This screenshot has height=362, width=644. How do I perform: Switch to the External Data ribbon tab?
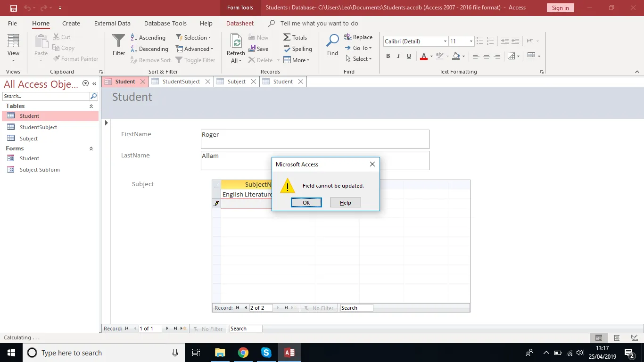(x=112, y=23)
